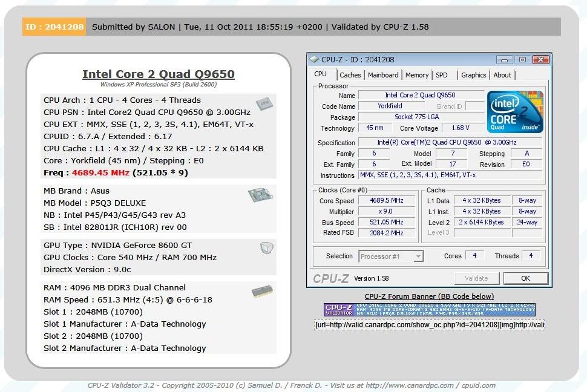
Task: Click the Slot 1 Manufacturer A-Data Technology line
Action: [x=125, y=324]
